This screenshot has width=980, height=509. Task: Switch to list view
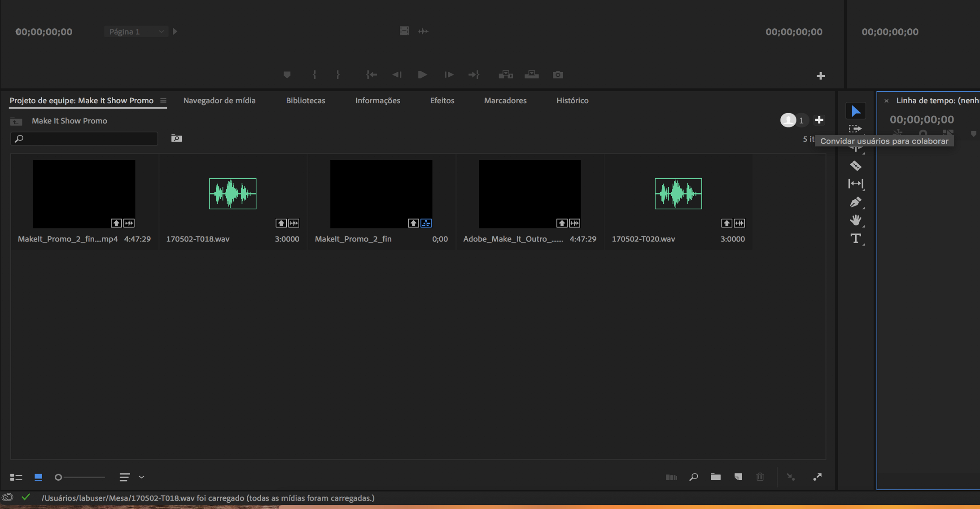point(16,477)
